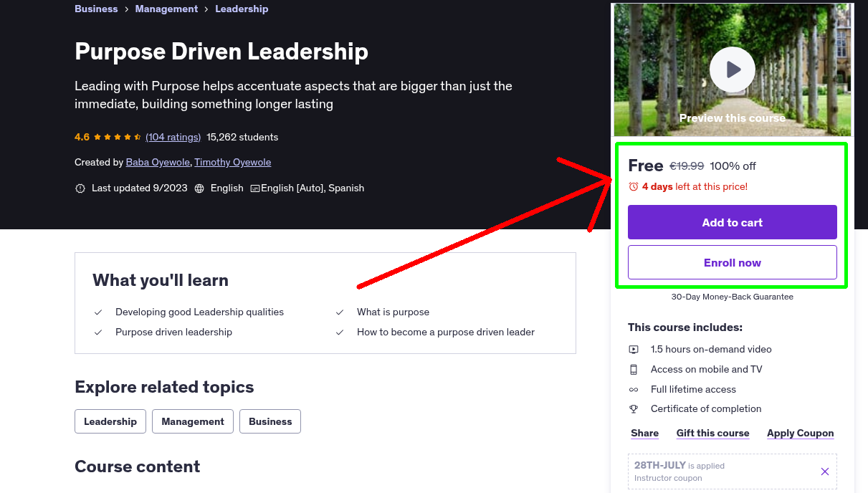Click the Free price label
This screenshot has width=868, height=493.
(x=646, y=166)
